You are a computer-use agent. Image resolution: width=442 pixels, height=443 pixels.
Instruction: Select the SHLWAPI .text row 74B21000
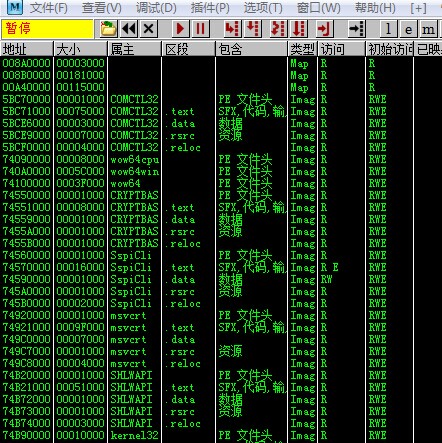pyautogui.click(x=221, y=387)
